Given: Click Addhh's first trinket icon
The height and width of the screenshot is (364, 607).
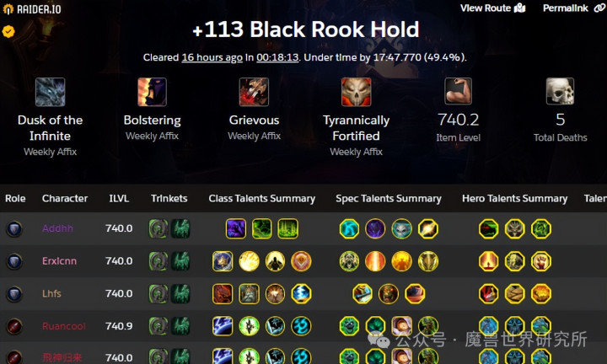Looking at the screenshot, I should click(158, 228).
